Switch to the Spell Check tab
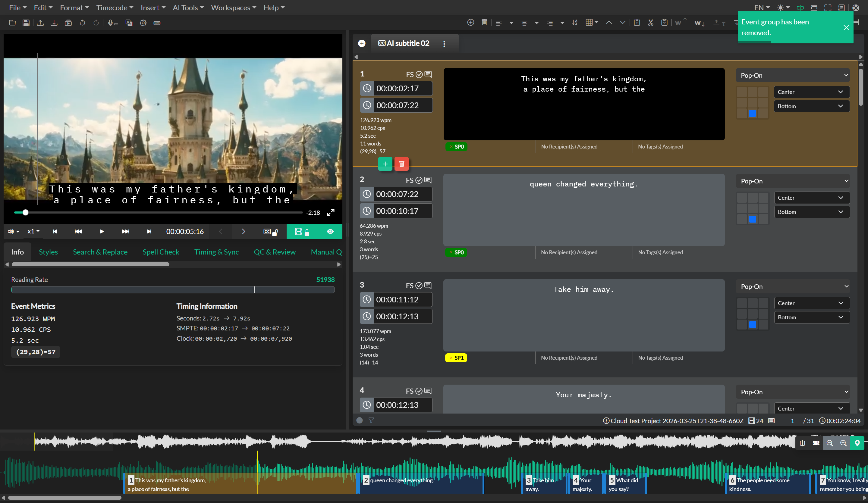868x503 pixels. click(x=161, y=252)
